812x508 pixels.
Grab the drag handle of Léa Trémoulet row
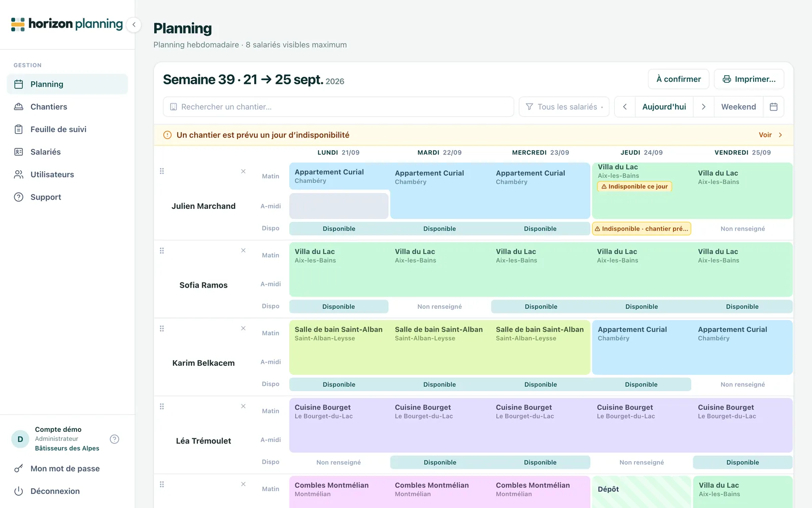pyautogui.click(x=162, y=406)
